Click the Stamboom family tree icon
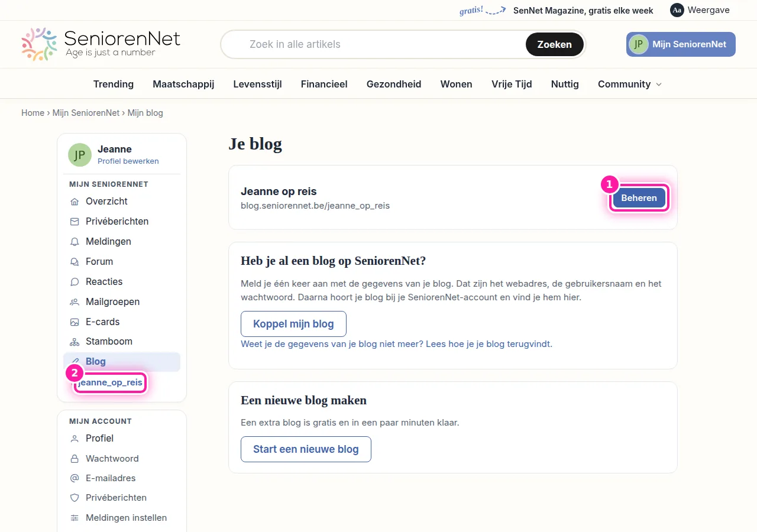Viewport: 757px width, 532px height. (75, 342)
